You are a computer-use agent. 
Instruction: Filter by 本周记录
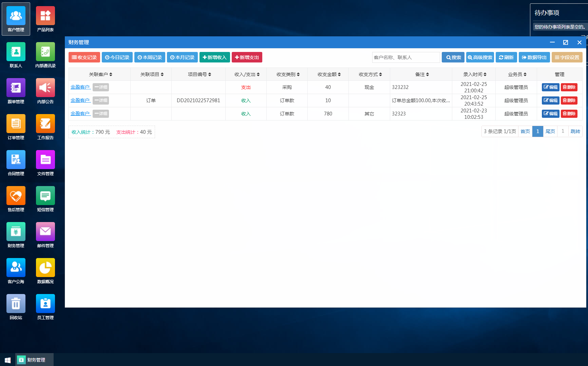point(150,57)
